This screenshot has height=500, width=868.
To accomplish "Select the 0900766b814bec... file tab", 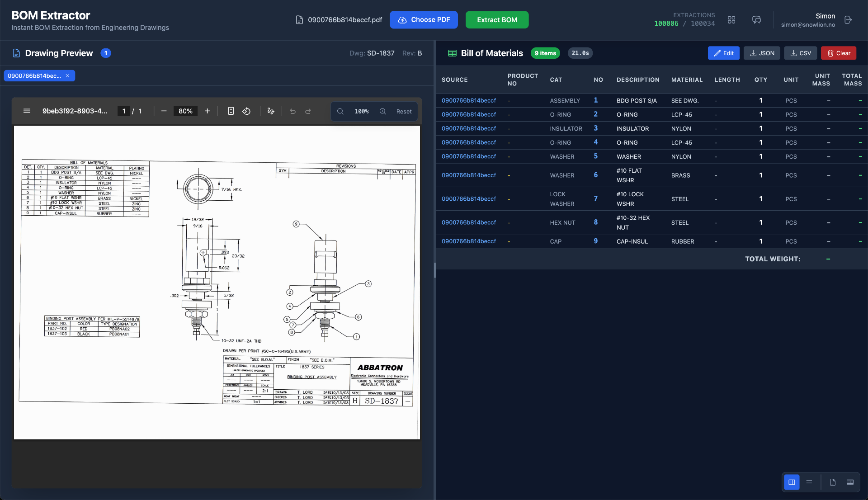I will click(34, 76).
